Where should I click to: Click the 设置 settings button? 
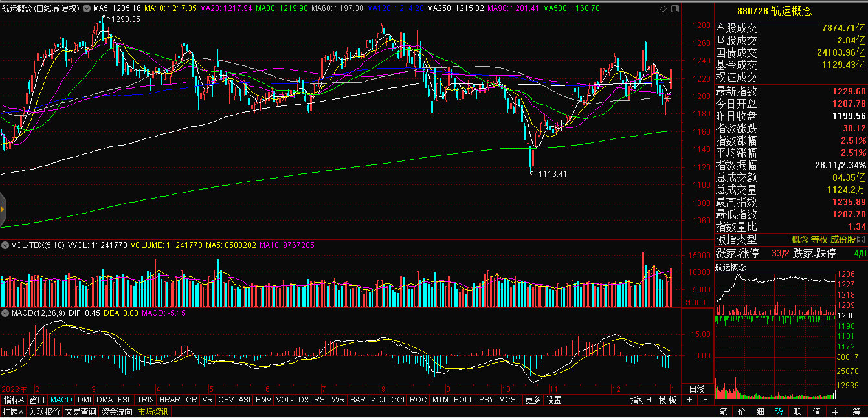click(553, 400)
